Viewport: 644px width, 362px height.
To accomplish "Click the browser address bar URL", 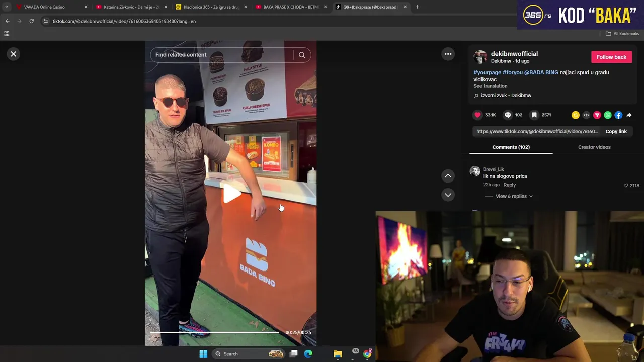I will [x=124, y=21].
